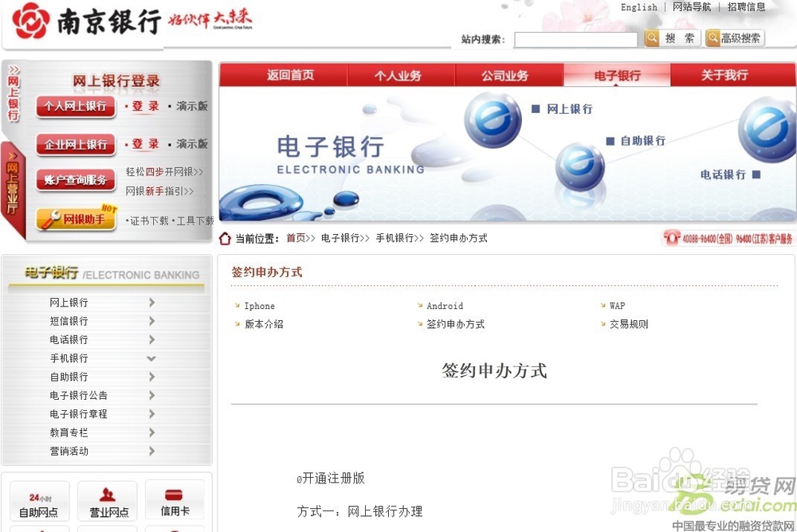This screenshot has height=532, width=797.
Task: Expand 短信银行 sidebar arrow
Action: coord(152,321)
